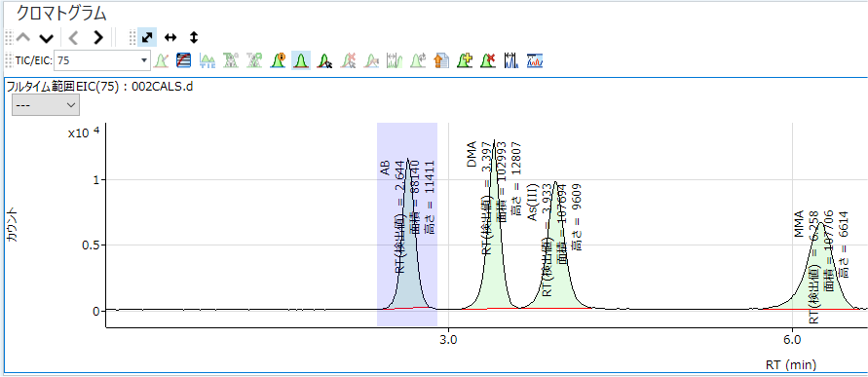Click greyed peak with red X cursor icon
This screenshot has width=868, height=377.
(x=348, y=60)
